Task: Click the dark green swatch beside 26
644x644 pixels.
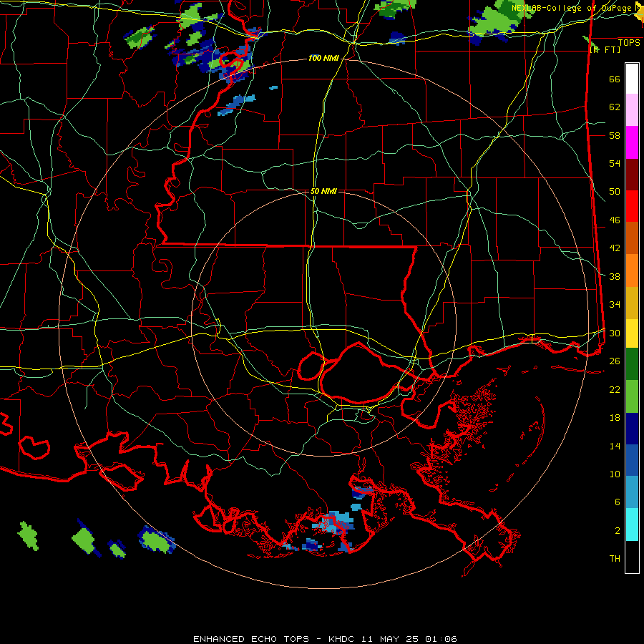Action: click(632, 364)
